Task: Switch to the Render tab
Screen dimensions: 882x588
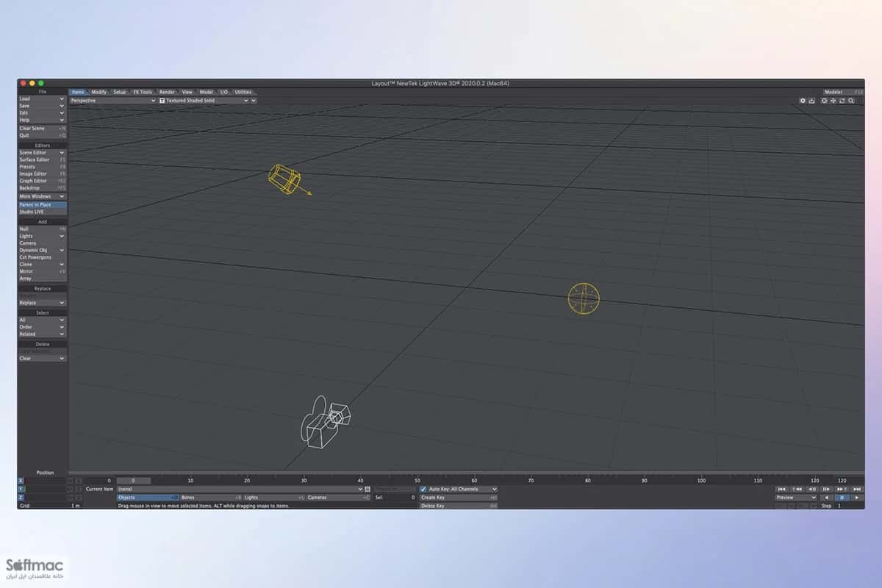Action: (x=168, y=92)
